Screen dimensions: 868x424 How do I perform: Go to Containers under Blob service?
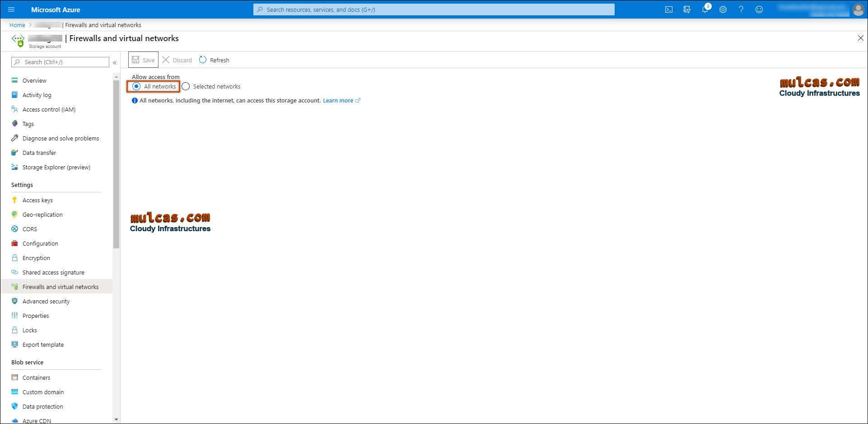(36, 377)
